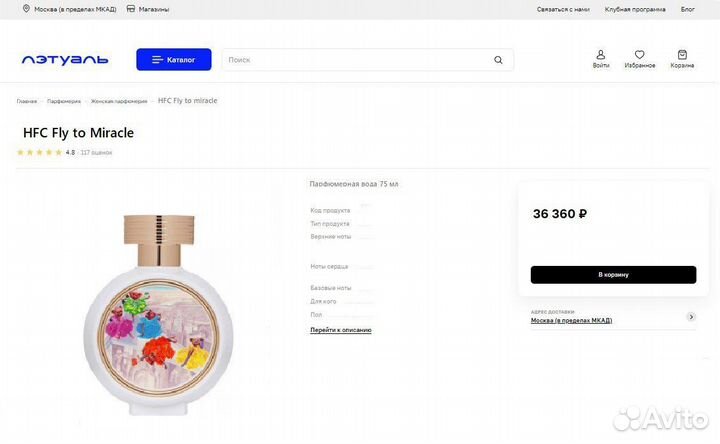This screenshot has height=444, width=720.
Task: Go to Парфюмерия breadcrumb
Action: [x=64, y=101]
